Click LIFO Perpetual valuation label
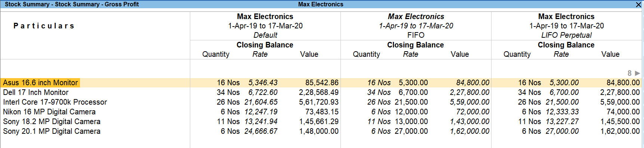The image size is (644, 148). click(x=567, y=35)
